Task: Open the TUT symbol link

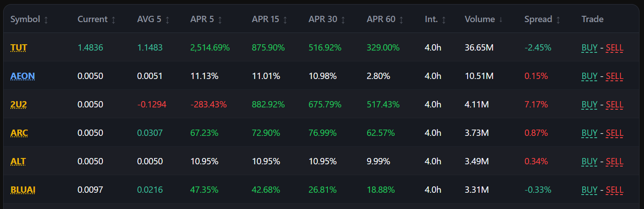Action: (19, 47)
